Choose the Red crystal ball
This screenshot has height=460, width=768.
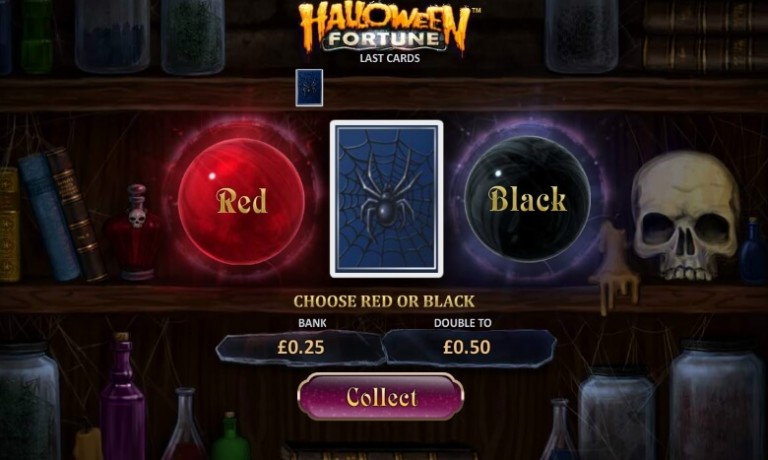241,201
